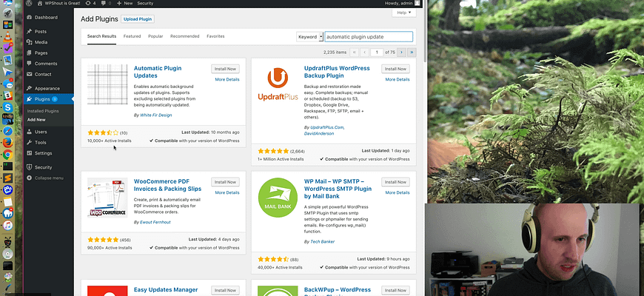Open the Media library menu
The width and height of the screenshot is (644, 296).
[41, 42]
